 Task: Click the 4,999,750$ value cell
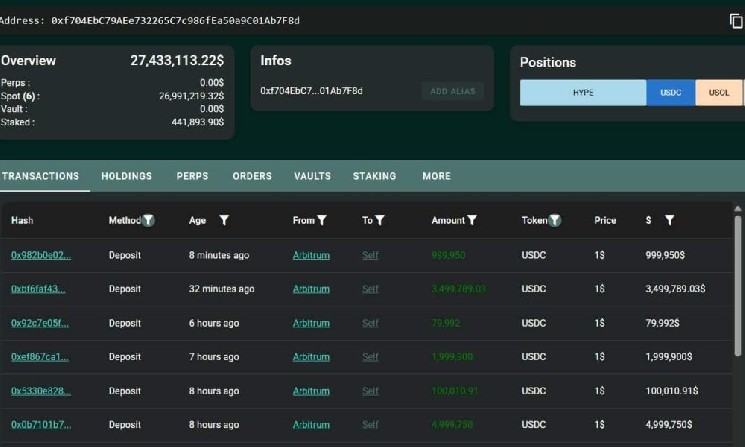(x=669, y=425)
